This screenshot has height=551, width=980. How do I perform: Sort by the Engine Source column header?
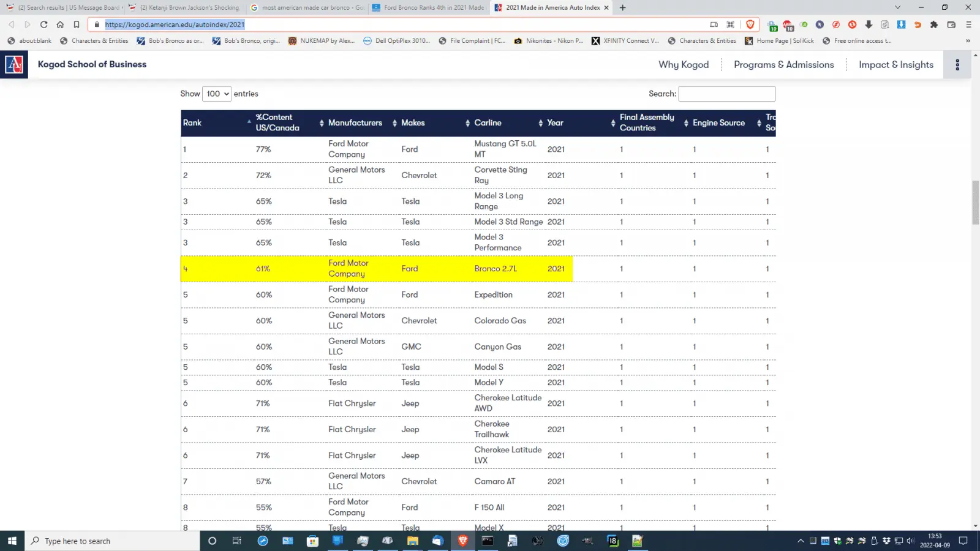point(718,123)
